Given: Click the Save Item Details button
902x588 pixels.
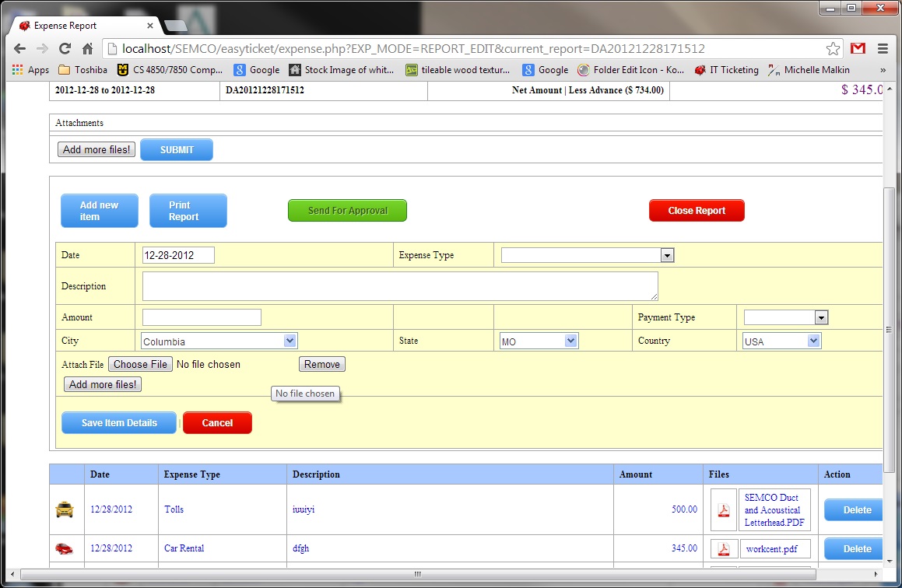Looking at the screenshot, I should coord(119,423).
